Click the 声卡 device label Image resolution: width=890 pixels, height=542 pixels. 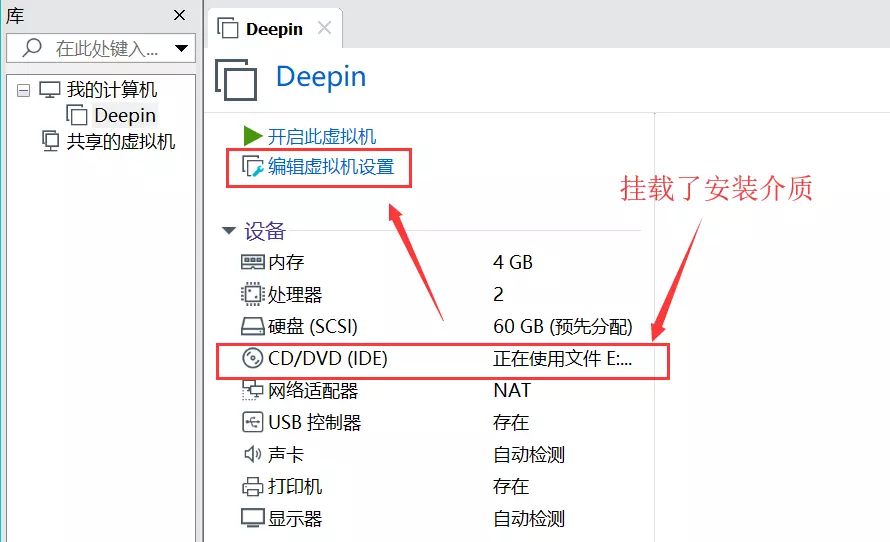[286, 455]
